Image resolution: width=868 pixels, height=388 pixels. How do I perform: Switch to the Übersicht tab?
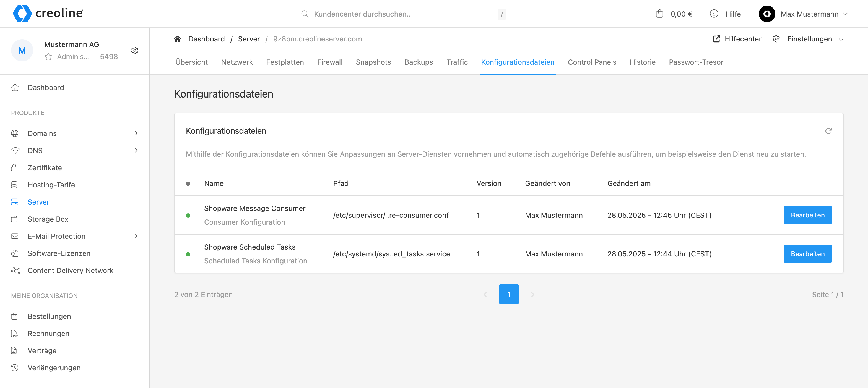(191, 62)
